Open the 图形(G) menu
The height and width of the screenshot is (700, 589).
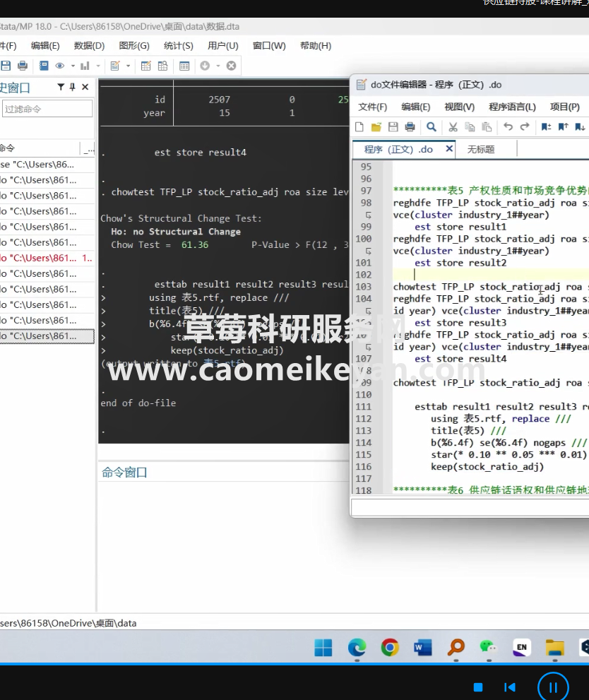coord(134,45)
